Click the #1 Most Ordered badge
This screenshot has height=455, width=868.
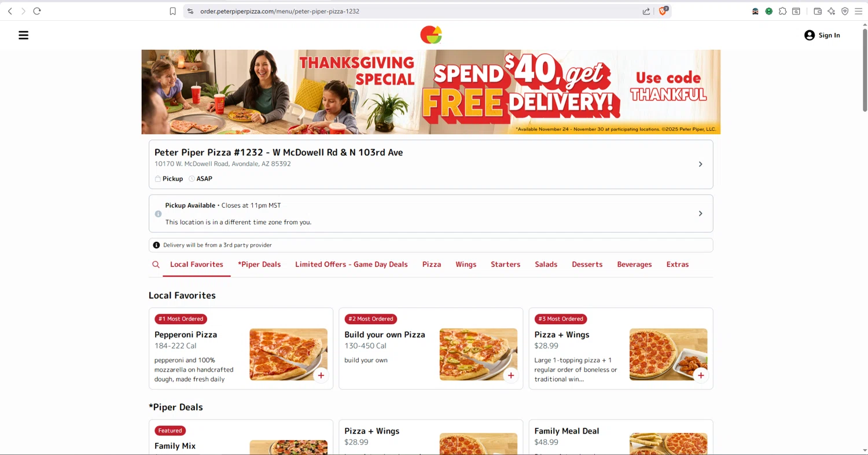pos(181,319)
